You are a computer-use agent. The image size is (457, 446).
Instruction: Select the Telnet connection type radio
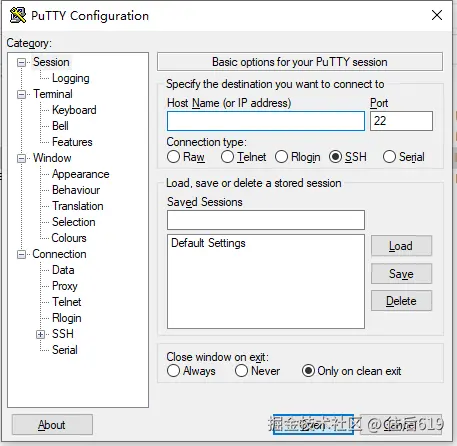[227, 157]
